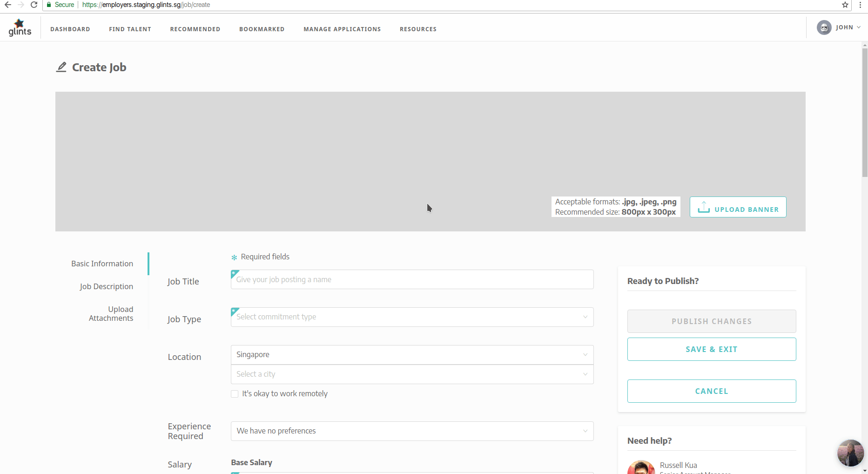
Task: Open the Chrome three-dot menu
Action: (x=860, y=5)
